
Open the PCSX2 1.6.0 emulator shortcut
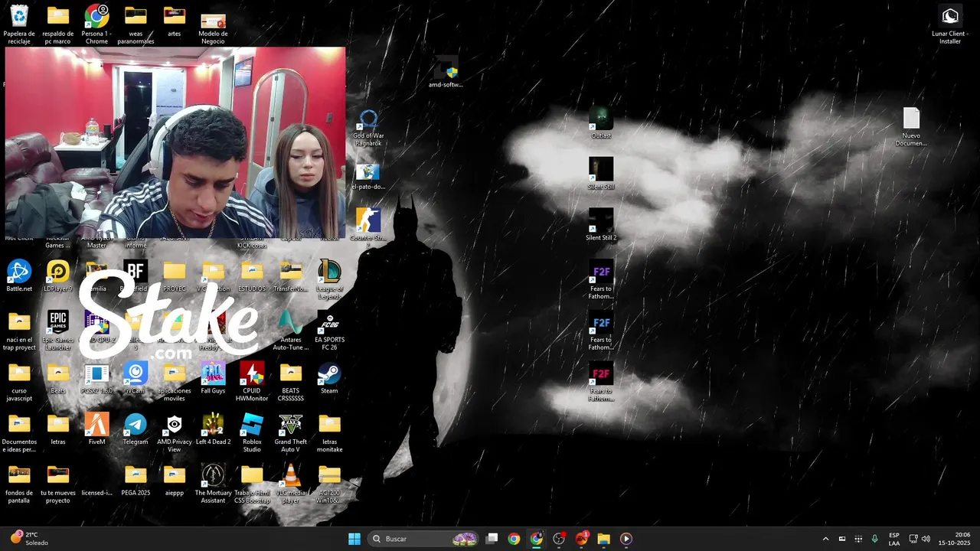[x=96, y=378]
